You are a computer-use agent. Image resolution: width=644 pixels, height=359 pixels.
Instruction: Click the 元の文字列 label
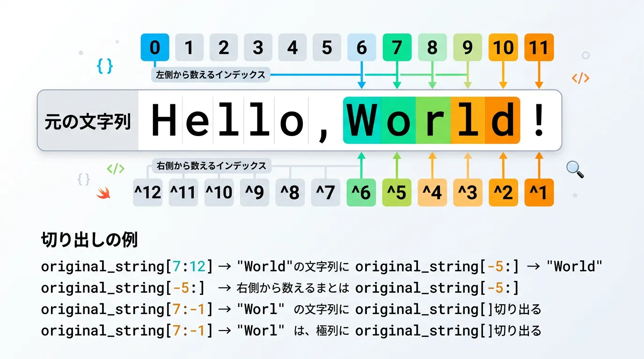[x=88, y=121]
